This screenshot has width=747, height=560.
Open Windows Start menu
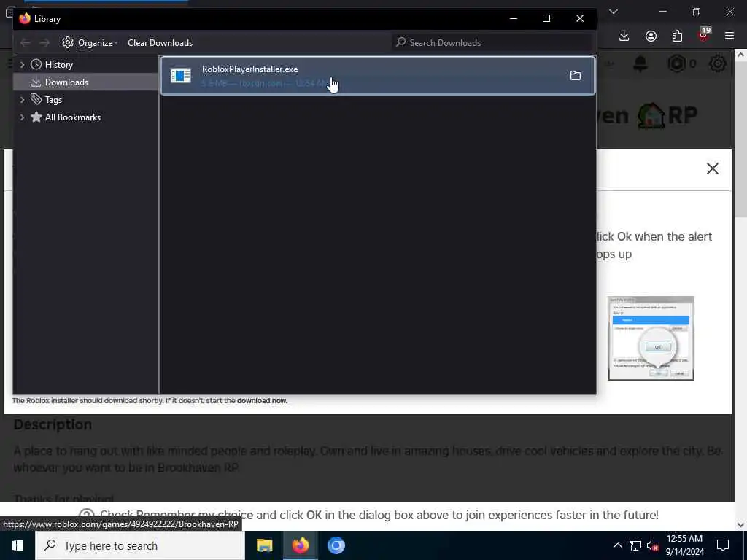(18, 545)
